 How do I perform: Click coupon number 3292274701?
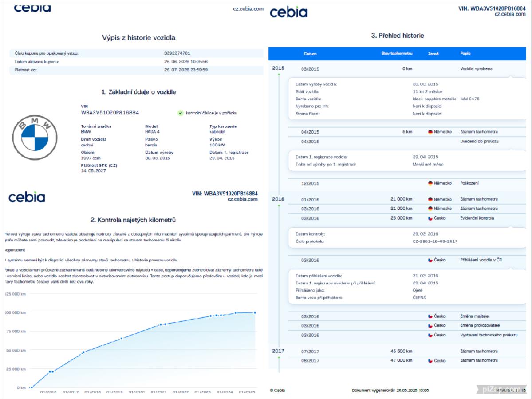pyautogui.click(x=177, y=53)
